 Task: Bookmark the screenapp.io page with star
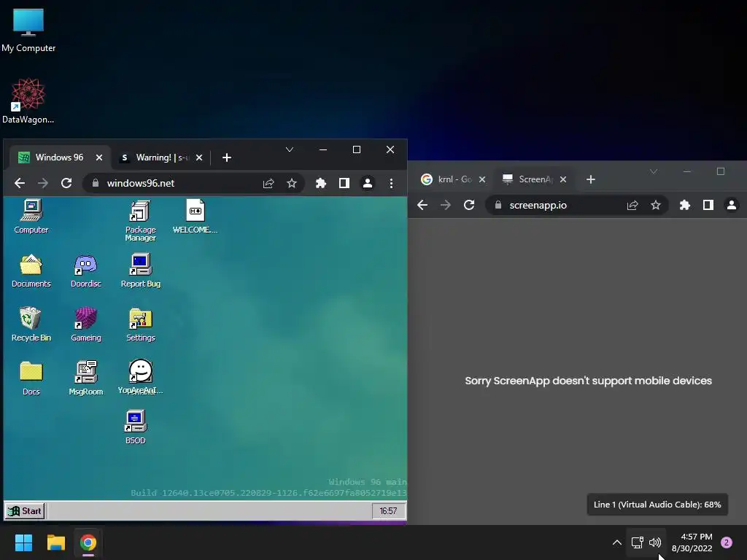pos(656,205)
